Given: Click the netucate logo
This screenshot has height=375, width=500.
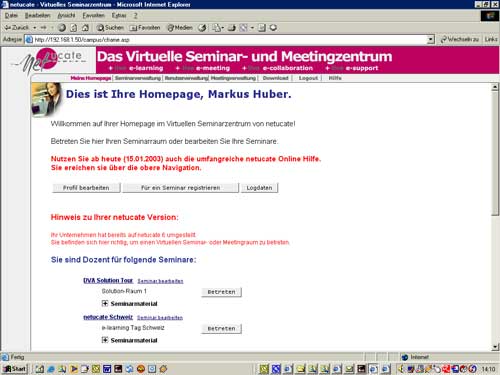Looking at the screenshot, I should pos(50,61).
